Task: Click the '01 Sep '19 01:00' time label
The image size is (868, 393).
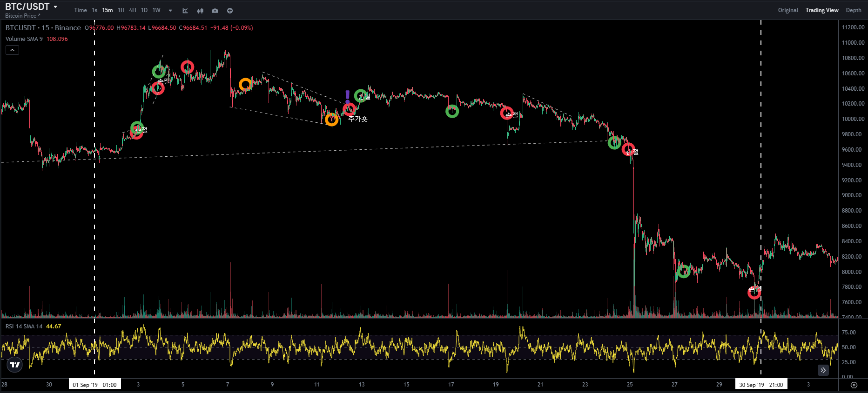Action: [x=95, y=385]
